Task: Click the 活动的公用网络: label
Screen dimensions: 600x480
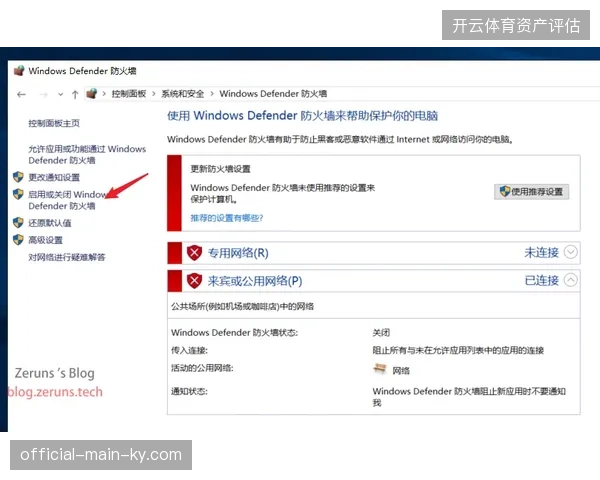Action: (x=202, y=368)
